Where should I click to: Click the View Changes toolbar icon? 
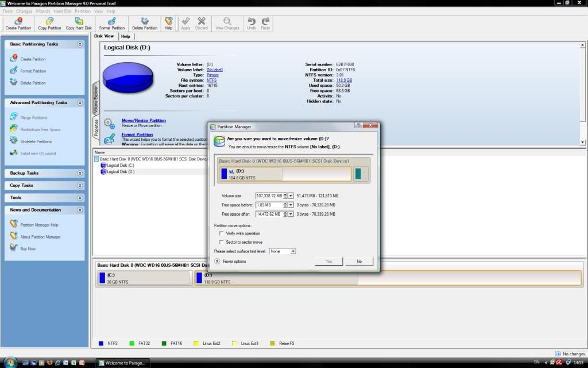point(227,24)
